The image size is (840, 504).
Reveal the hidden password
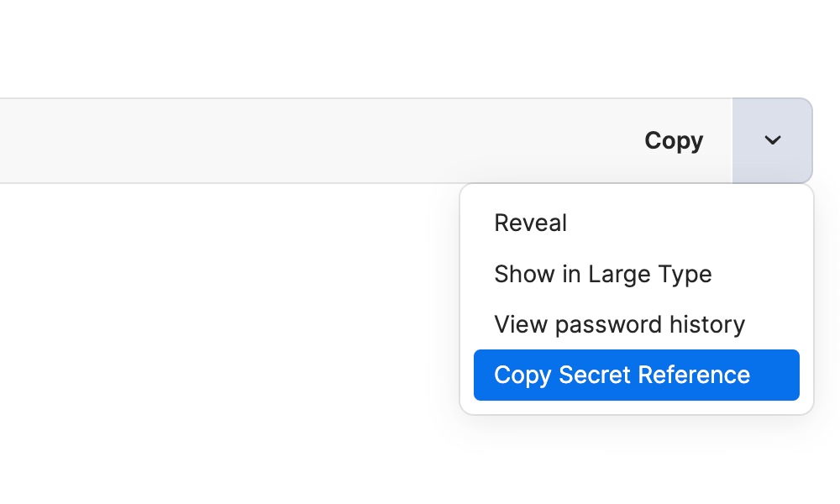530,223
